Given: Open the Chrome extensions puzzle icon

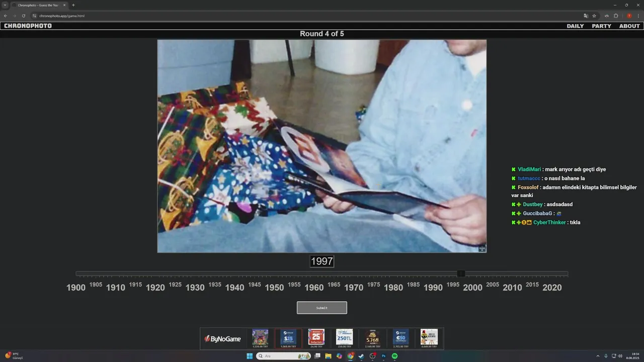Looking at the screenshot, I should click(x=616, y=16).
